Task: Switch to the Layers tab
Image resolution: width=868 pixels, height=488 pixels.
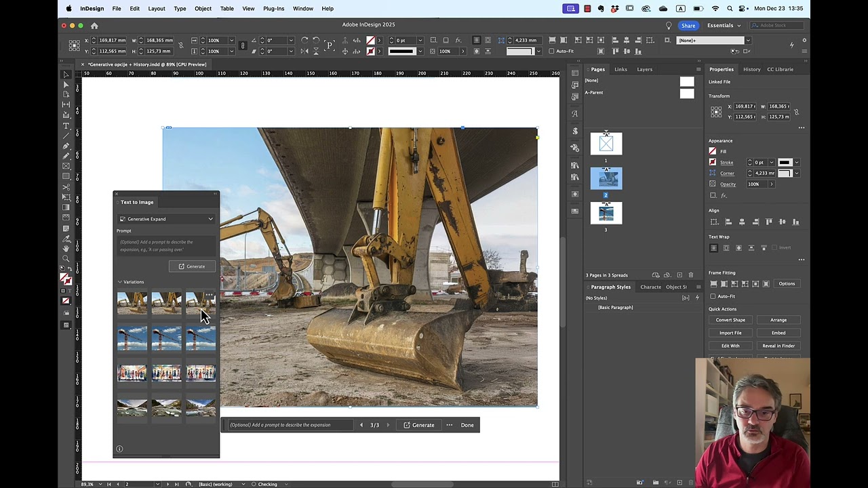Action: [644, 69]
